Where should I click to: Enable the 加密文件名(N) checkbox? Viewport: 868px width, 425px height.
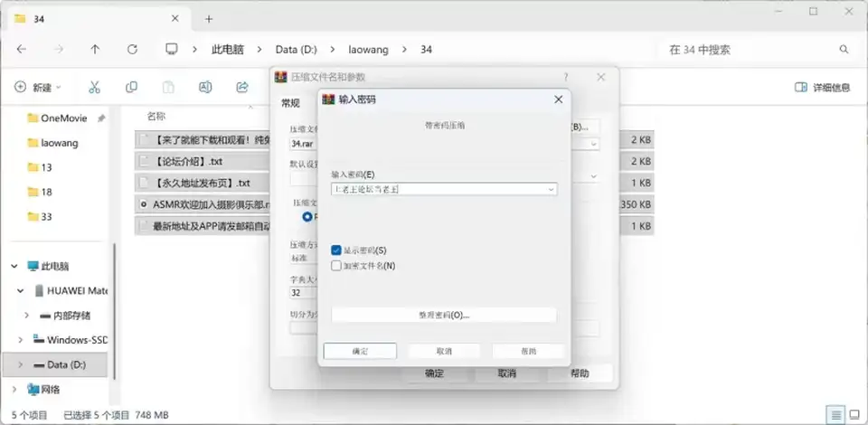[336, 266]
